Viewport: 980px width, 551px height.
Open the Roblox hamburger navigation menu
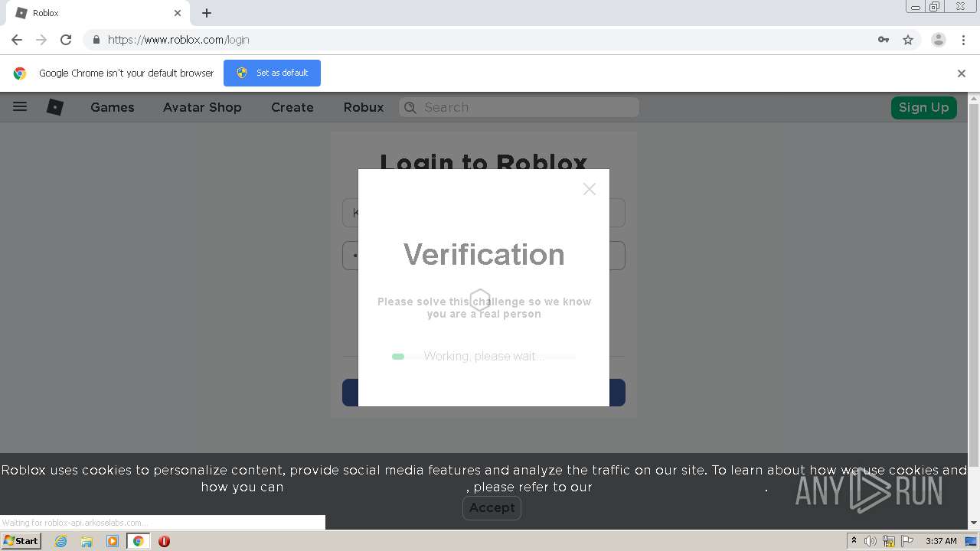click(x=20, y=107)
